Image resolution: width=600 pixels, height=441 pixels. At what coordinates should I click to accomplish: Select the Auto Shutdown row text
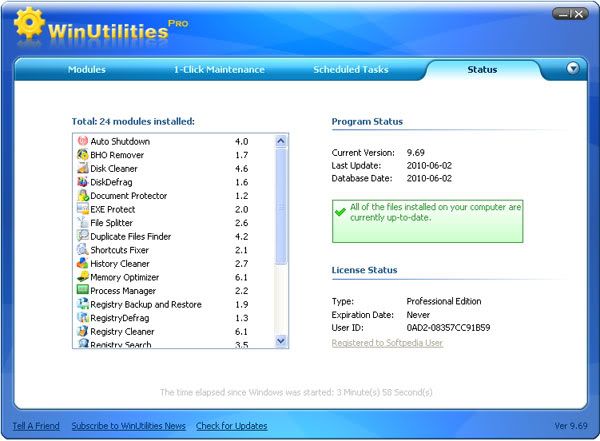[120, 141]
